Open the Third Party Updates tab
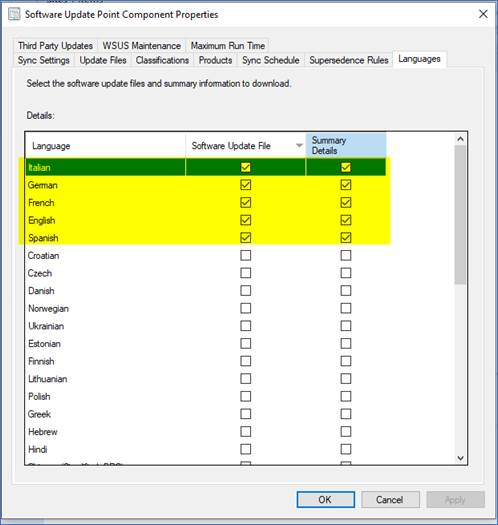This screenshot has height=525, width=498. (55, 46)
